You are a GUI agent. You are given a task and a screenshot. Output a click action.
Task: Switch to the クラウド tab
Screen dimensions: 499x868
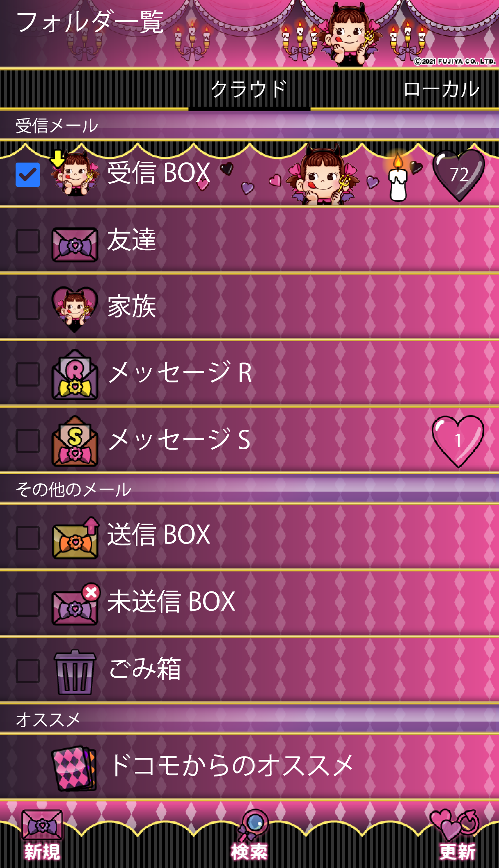249,89
